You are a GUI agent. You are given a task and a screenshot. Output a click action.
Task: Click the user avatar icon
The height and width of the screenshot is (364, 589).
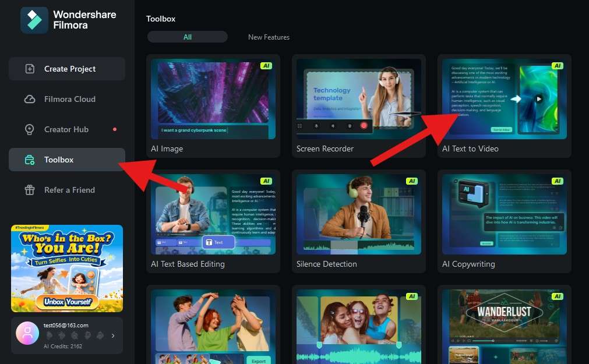coord(27,333)
